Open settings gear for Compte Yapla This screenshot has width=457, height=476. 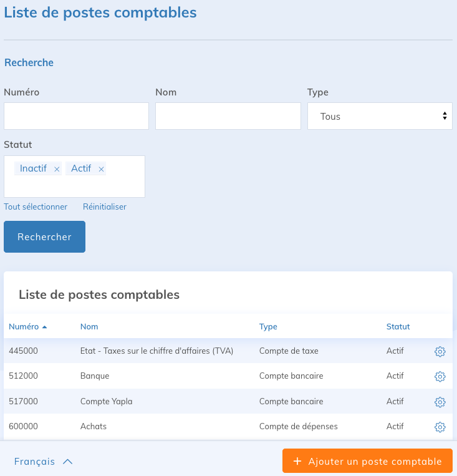pos(440,402)
